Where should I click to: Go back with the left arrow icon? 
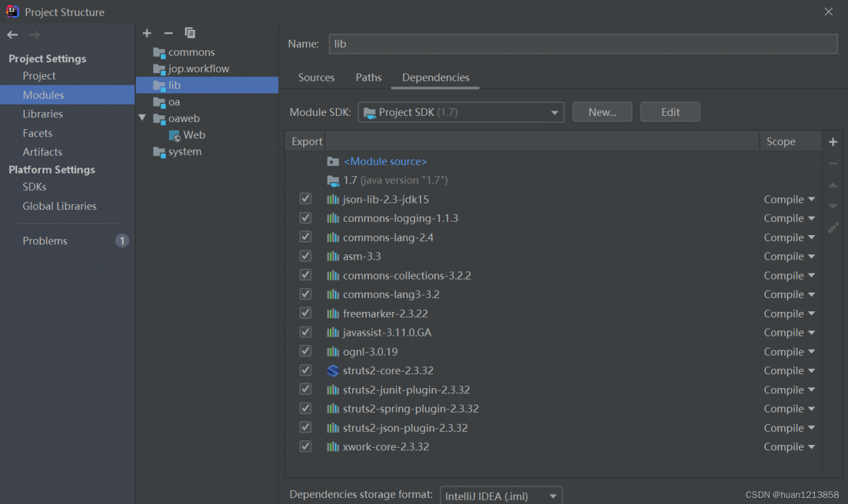coord(13,34)
